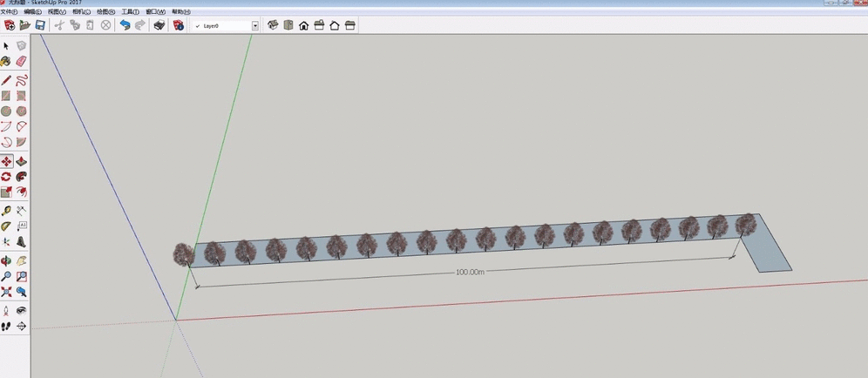Click the 100.00m dimension label

[x=469, y=273]
